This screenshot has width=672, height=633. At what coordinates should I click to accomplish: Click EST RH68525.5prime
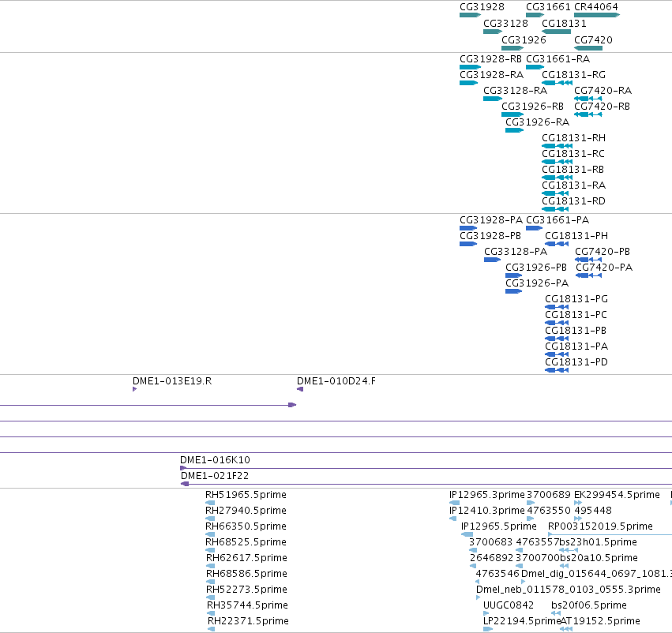click(x=246, y=542)
